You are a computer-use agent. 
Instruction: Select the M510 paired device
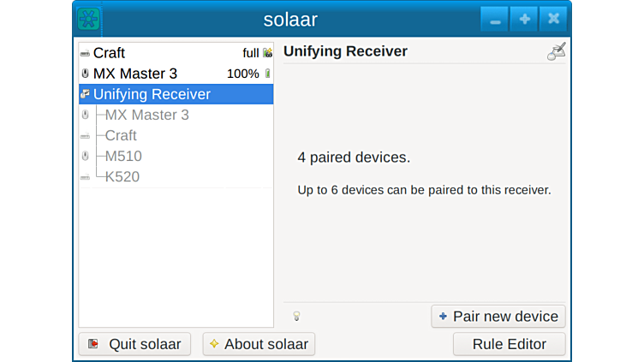[x=123, y=156]
